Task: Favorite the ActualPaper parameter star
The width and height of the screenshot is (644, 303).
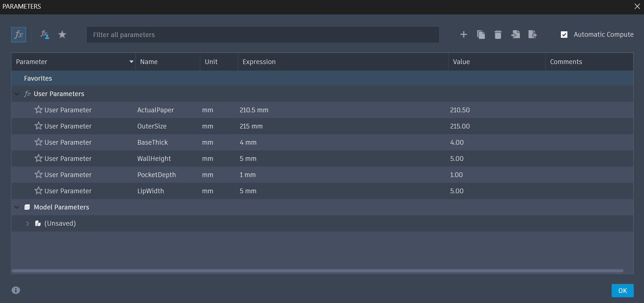Action: 38,110
